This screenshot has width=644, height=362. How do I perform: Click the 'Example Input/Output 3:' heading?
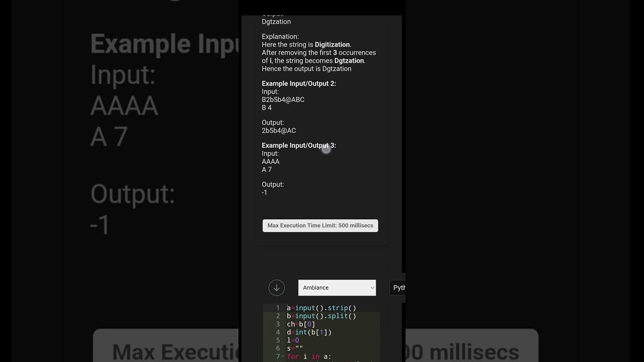(x=299, y=145)
